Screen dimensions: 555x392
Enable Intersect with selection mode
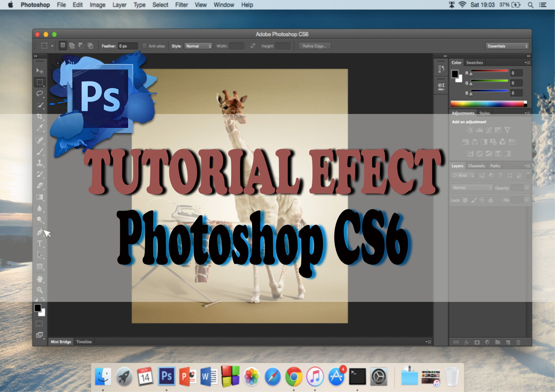90,45
